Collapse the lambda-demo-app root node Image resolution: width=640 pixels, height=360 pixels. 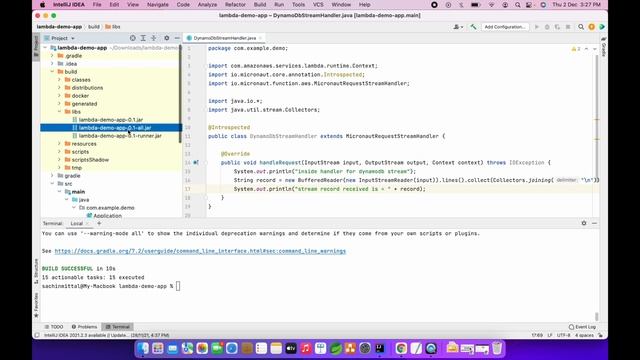(45, 48)
